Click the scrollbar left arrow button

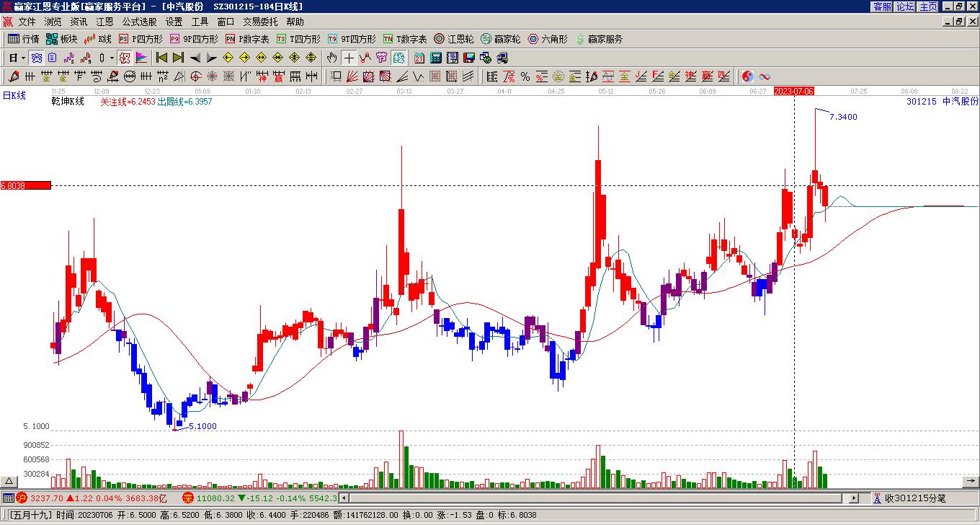pyautogui.click(x=344, y=498)
